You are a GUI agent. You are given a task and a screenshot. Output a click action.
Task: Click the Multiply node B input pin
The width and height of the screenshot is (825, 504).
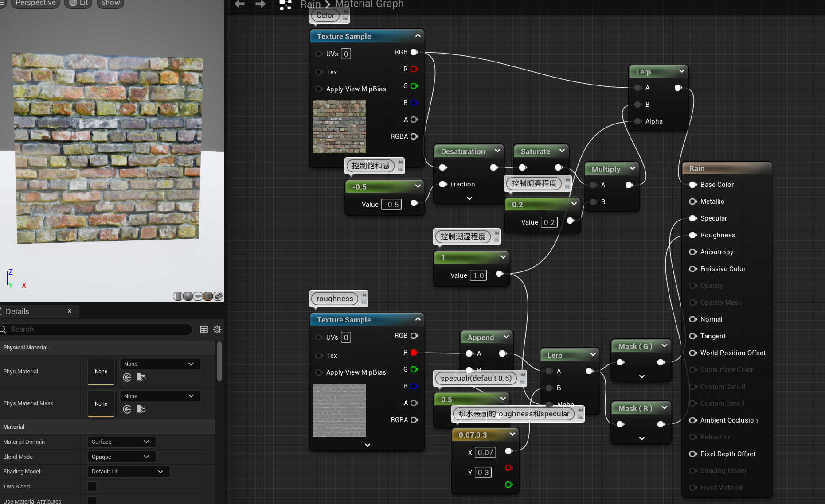tap(594, 202)
